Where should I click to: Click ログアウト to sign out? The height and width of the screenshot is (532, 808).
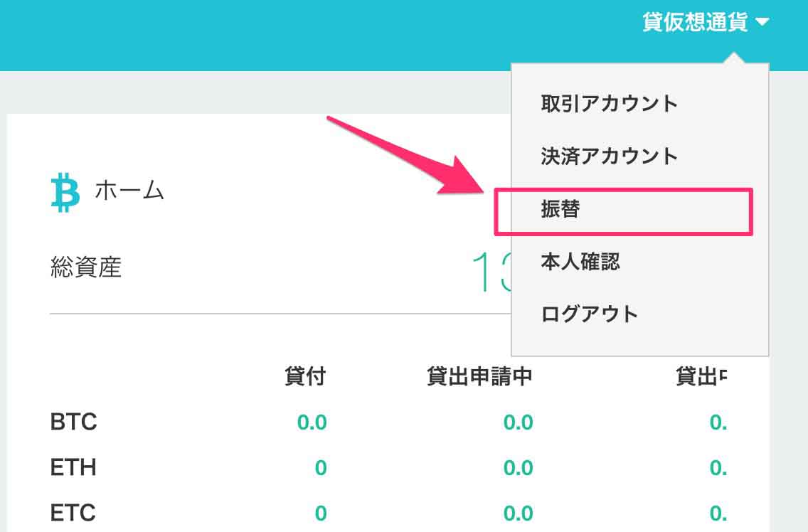[589, 314]
